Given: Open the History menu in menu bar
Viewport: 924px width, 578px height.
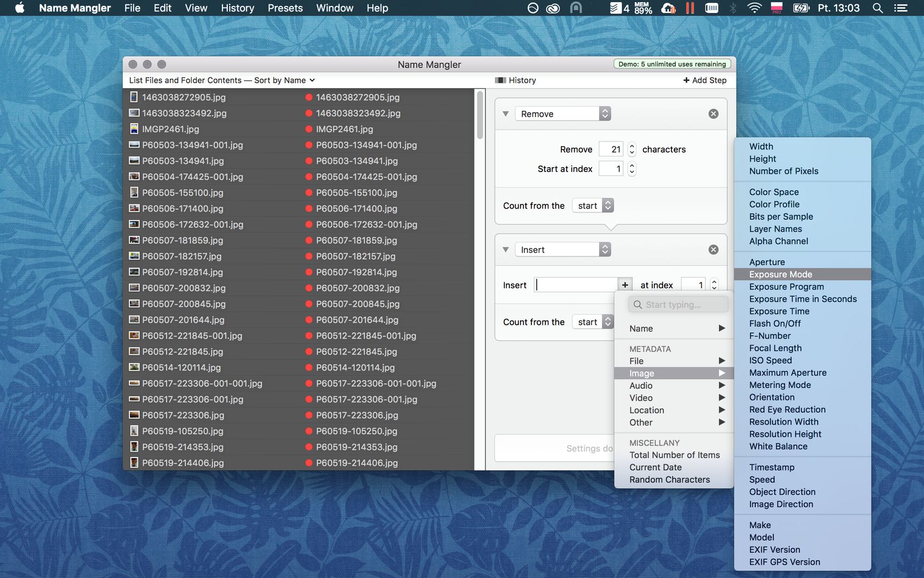Looking at the screenshot, I should point(237,8).
